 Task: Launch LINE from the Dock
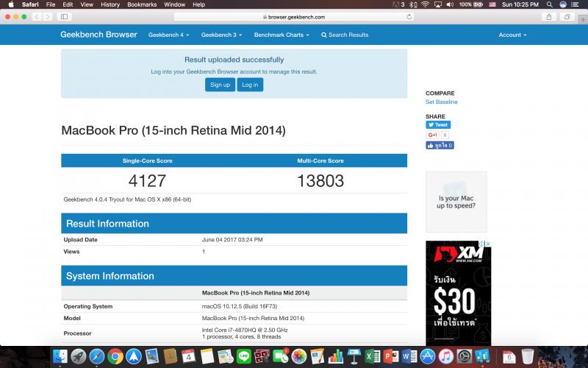click(244, 356)
